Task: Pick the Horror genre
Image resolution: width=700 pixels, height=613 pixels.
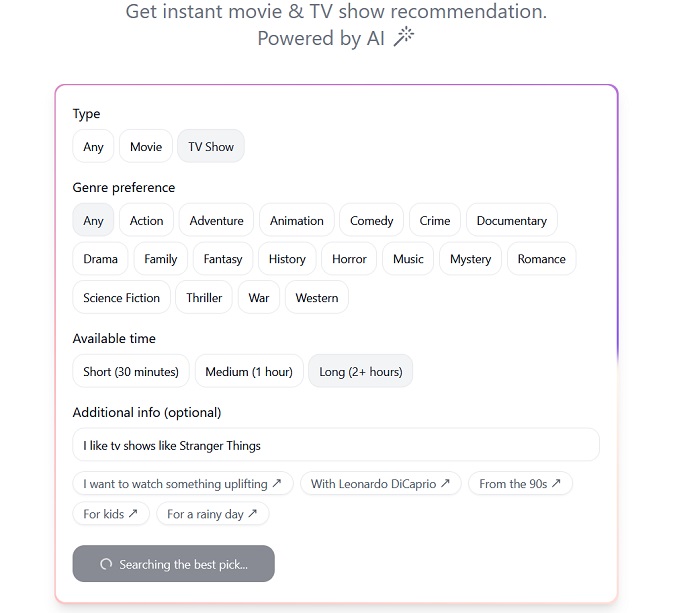Action: click(x=349, y=259)
